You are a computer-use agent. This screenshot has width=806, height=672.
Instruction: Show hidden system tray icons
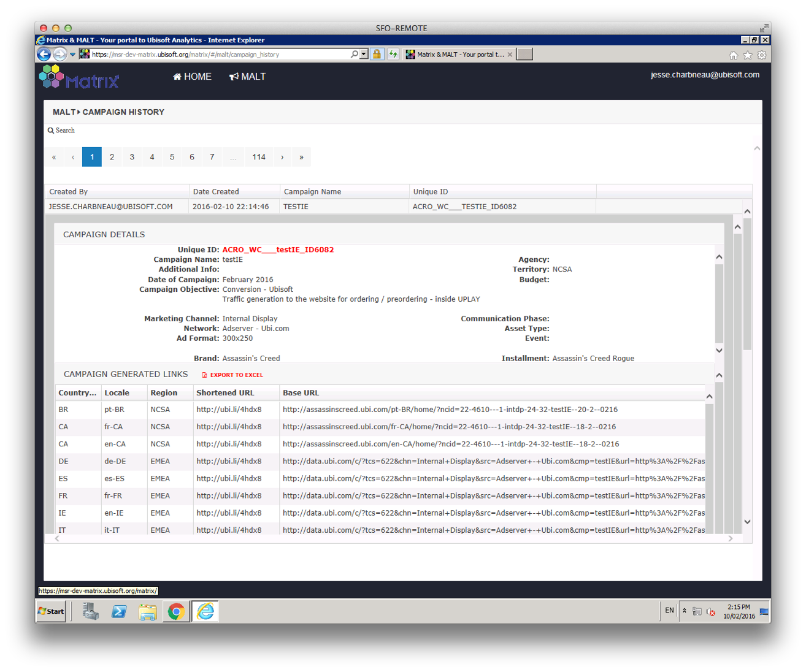[x=685, y=611]
